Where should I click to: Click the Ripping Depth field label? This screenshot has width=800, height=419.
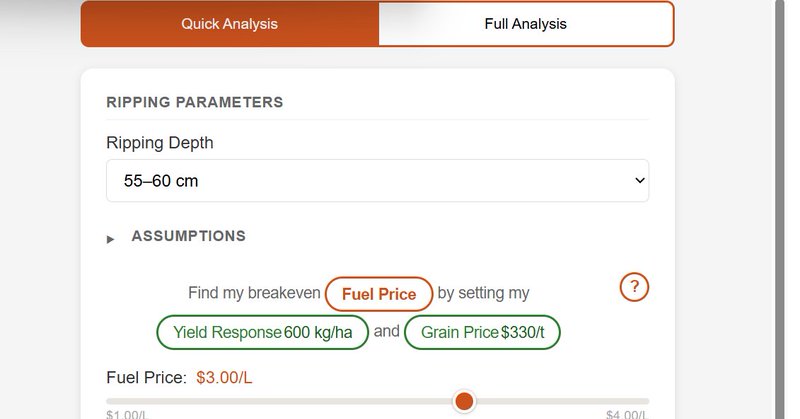click(x=159, y=143)
